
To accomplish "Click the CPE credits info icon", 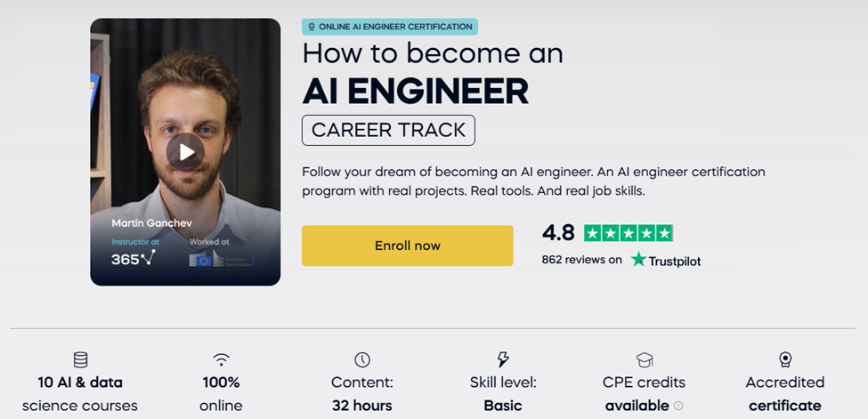I will pos(678,407).
